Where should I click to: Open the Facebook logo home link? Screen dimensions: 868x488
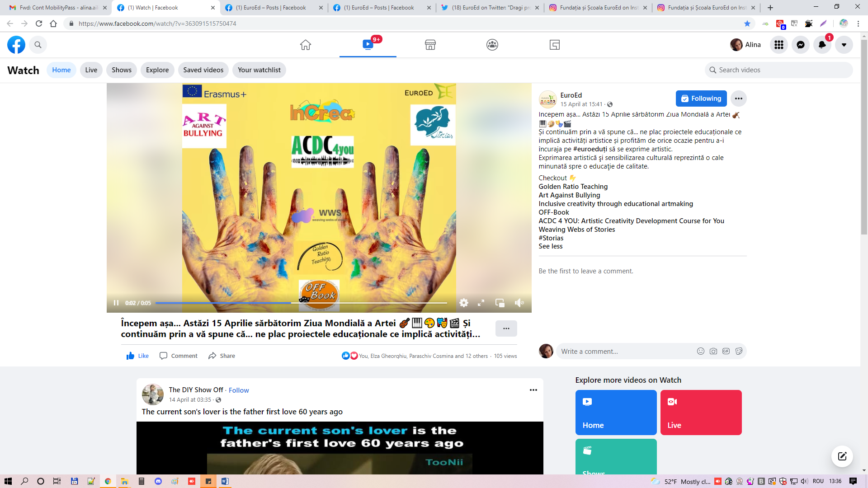(x=16, y=45)
